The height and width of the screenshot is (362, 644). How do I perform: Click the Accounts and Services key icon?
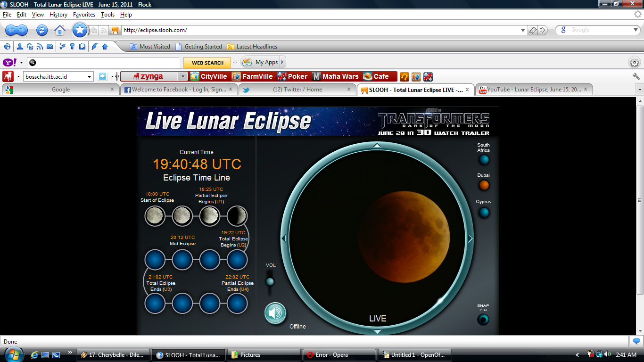pyautogui.click(x=72, y=47)
